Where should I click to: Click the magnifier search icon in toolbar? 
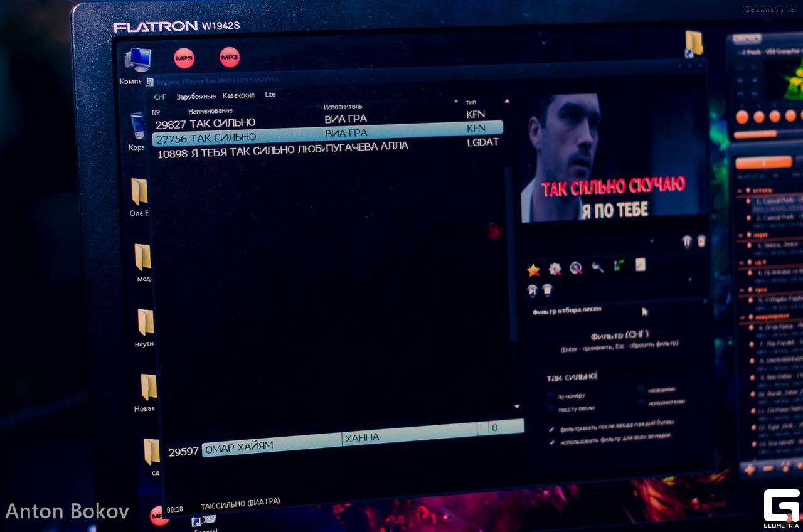[576, 268]
